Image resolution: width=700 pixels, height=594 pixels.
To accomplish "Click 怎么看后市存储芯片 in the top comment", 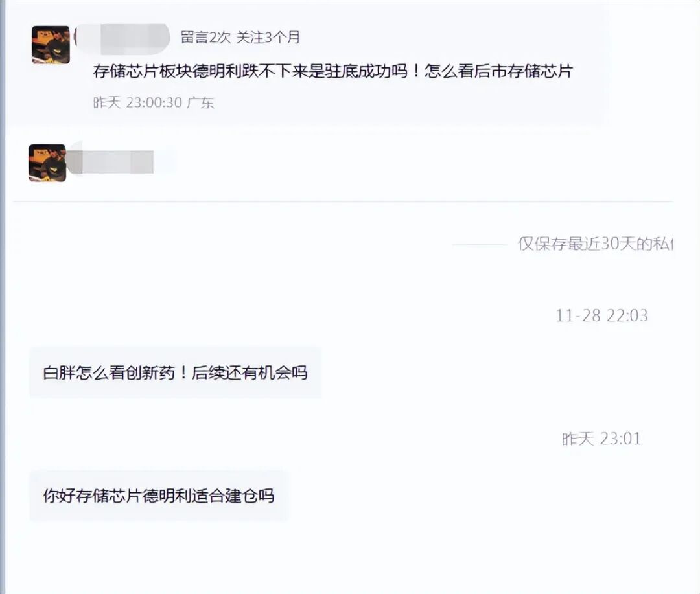I will click(498, 71).
